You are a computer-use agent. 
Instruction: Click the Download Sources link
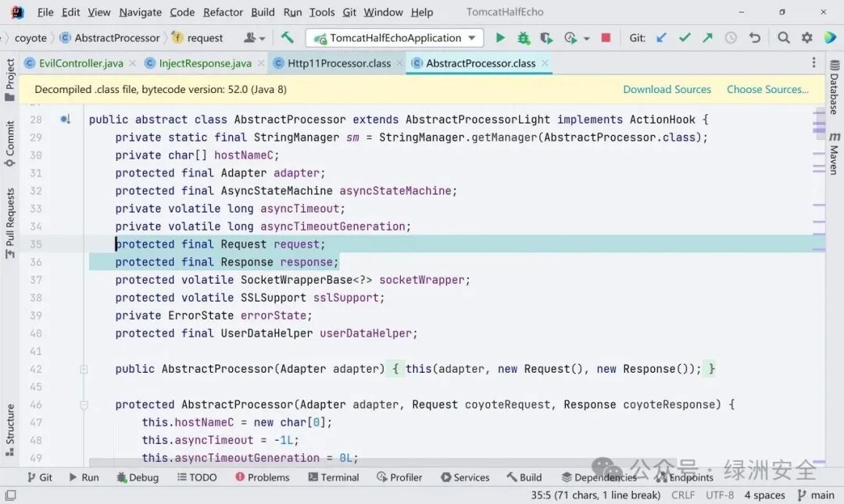667,89
